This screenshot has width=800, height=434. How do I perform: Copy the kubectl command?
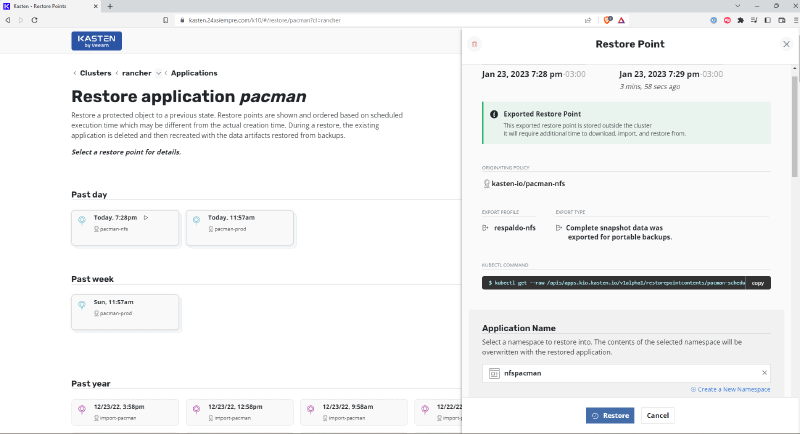click(x=758, y=283)
